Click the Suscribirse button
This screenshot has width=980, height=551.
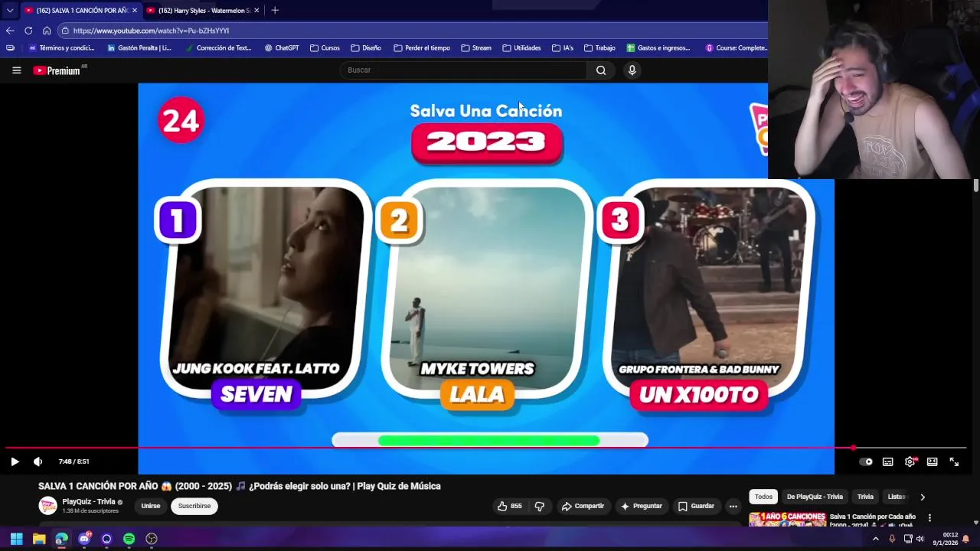[x=194, y=506]
